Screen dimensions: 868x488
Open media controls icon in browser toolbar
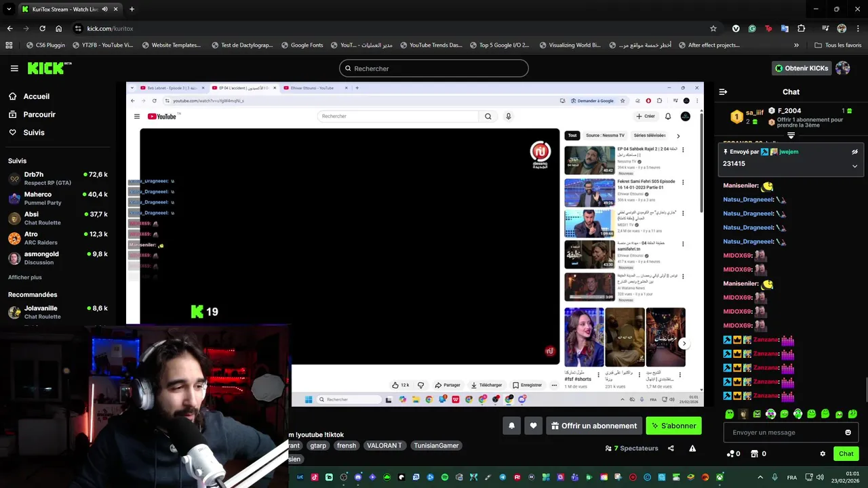pyautogui.click(x=825, y=28)
